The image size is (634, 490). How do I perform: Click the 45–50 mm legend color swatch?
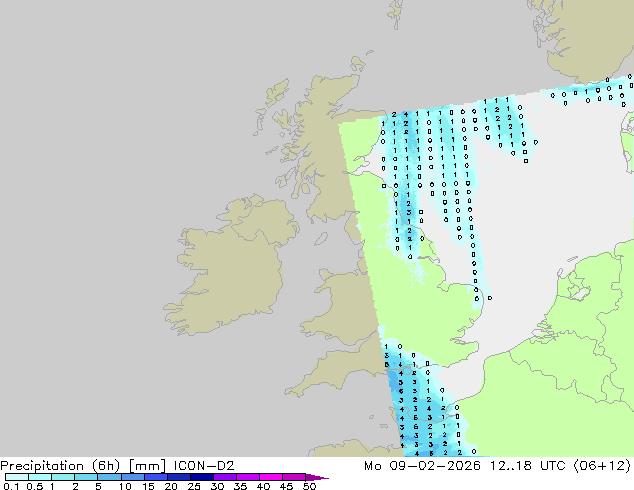pyautogui.click(x=294, y=477)
